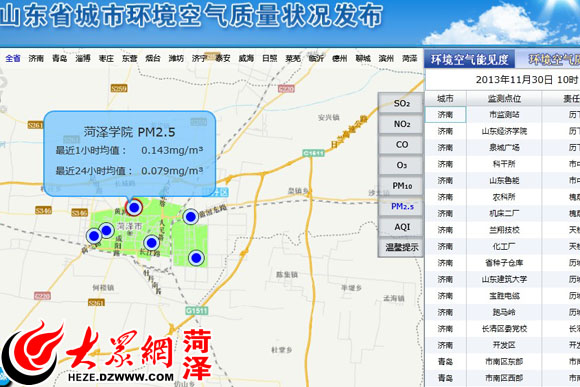Click the 全省 province-wide link
580x387 pixels.
(x=13, y=58)
